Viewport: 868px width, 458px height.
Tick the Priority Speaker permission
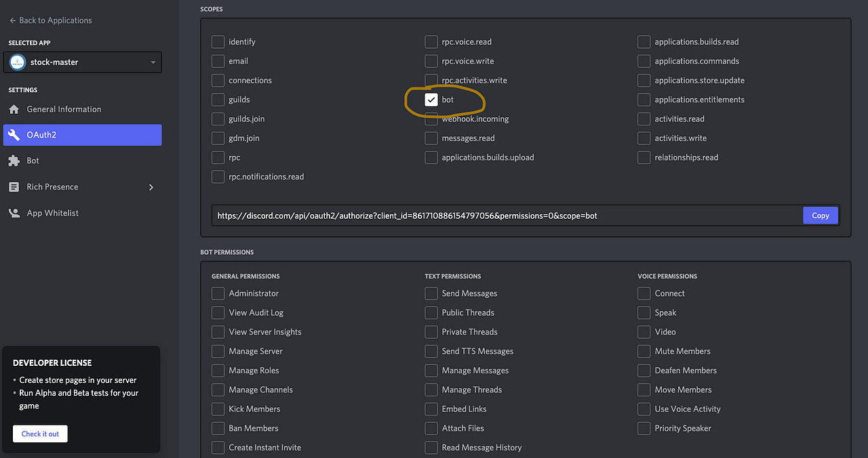pos(644,429)
